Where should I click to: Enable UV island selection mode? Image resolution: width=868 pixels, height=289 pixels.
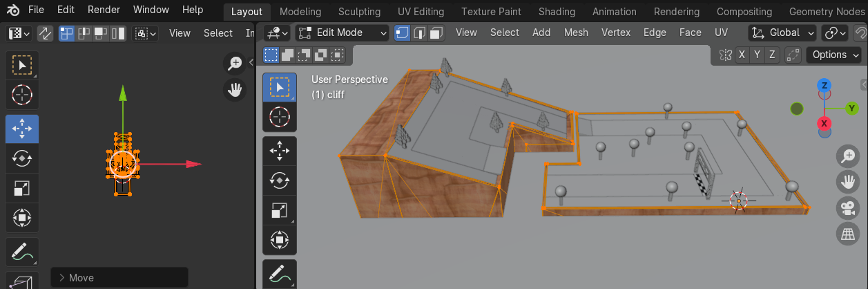(x=118, y=33)
